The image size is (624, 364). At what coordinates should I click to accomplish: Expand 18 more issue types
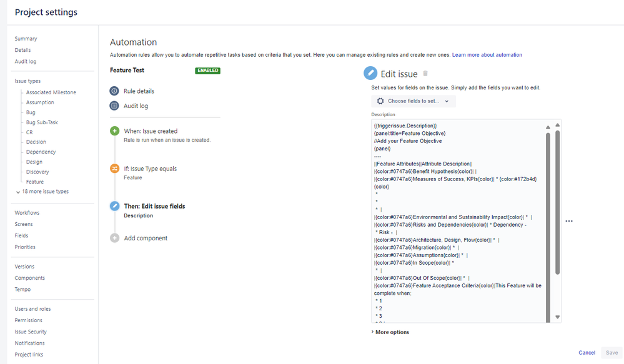coord(42,192)
